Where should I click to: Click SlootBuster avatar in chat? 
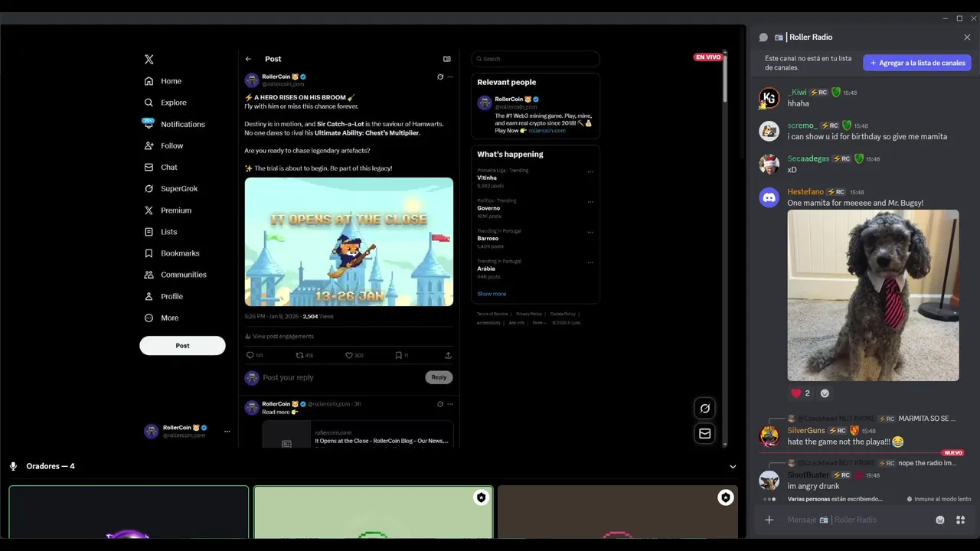(769, 481)
